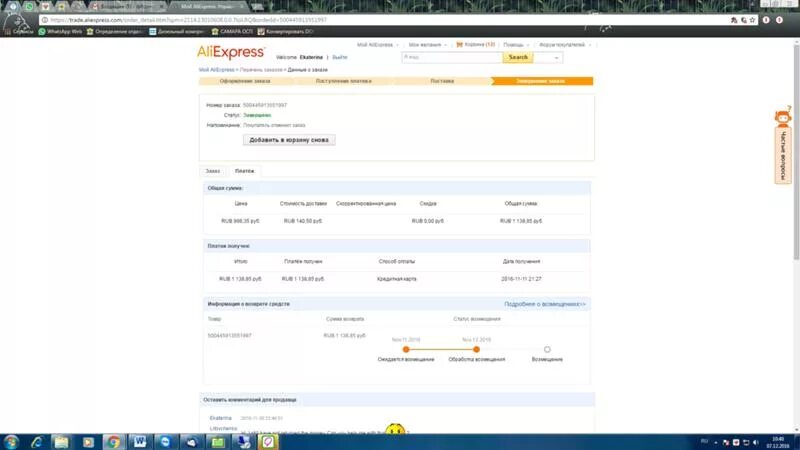
Task: Open the Конвертировать DOC bookmark
Action: (x=286, y=32)
